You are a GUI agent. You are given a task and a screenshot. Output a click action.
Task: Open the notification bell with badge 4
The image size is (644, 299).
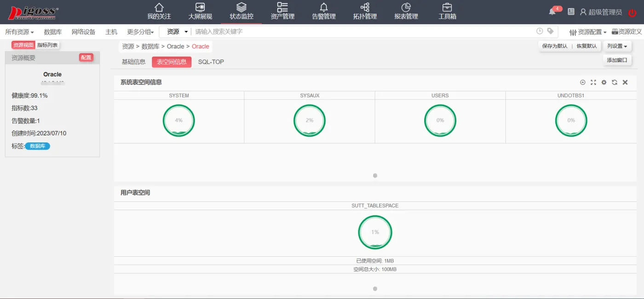pyautogui.click(x=553, y=12)
